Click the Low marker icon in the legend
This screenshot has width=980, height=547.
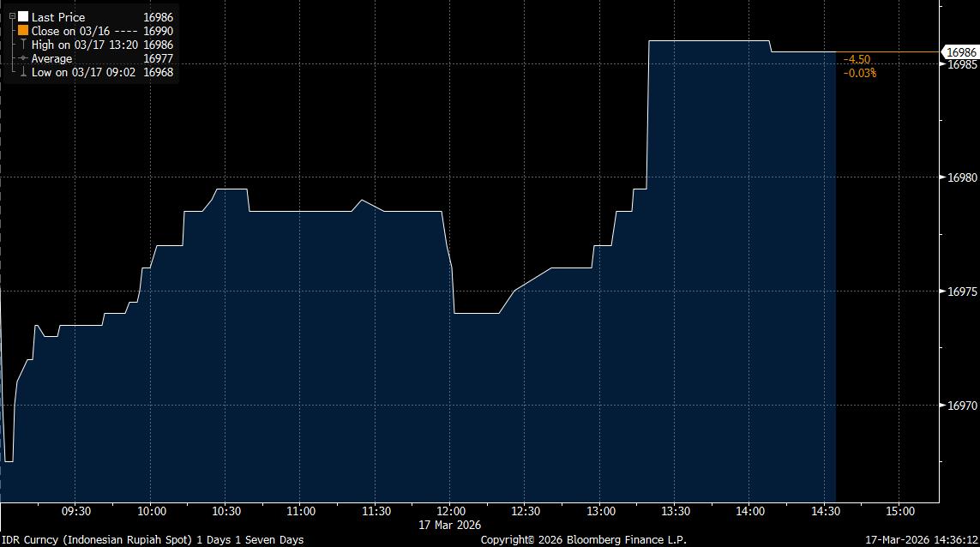coord(23,73)
